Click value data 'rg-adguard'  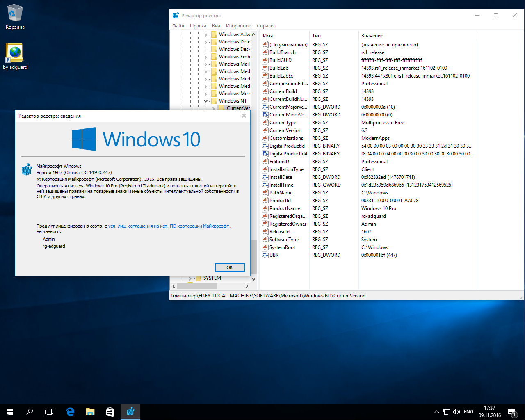(373, 216)
